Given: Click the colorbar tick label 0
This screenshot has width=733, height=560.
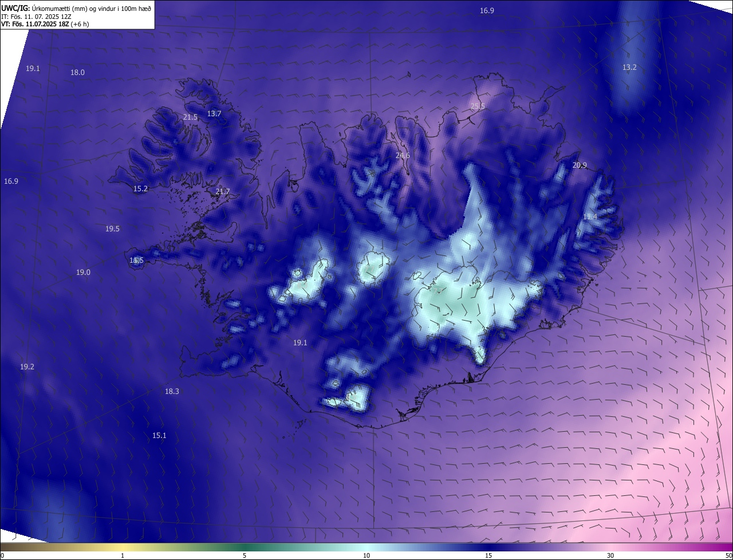Looking at the screenshot, I should click(2, 556).
